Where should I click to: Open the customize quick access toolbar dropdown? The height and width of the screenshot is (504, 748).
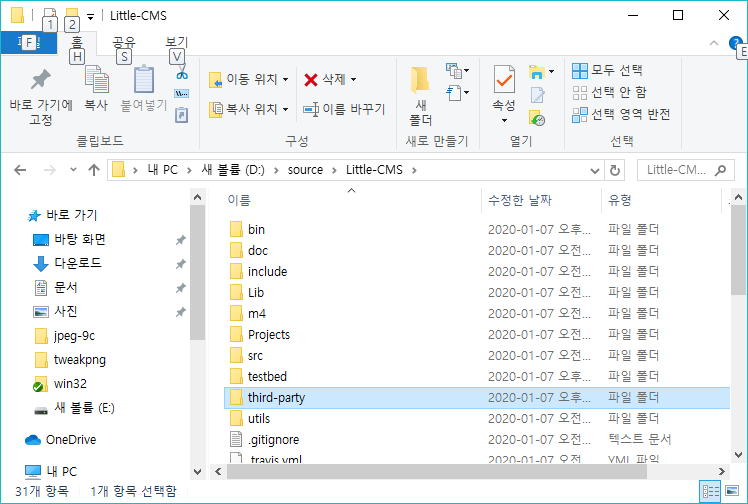pos(90,17)
